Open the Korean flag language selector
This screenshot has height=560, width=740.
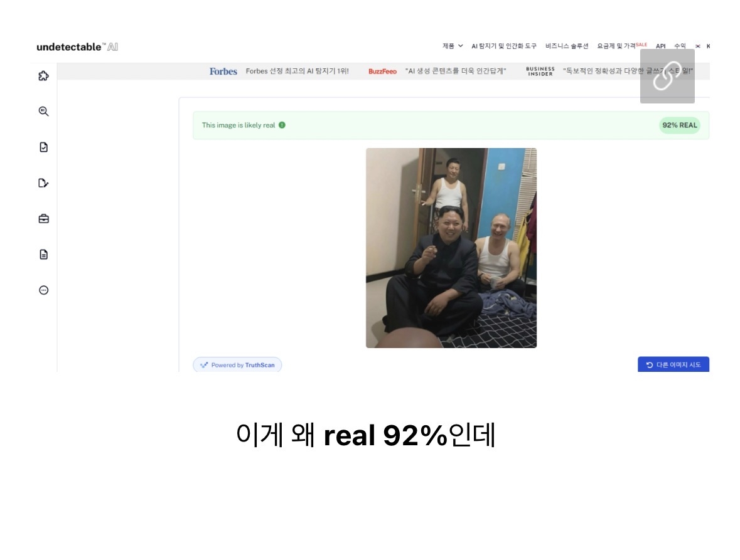pos(697,46)
